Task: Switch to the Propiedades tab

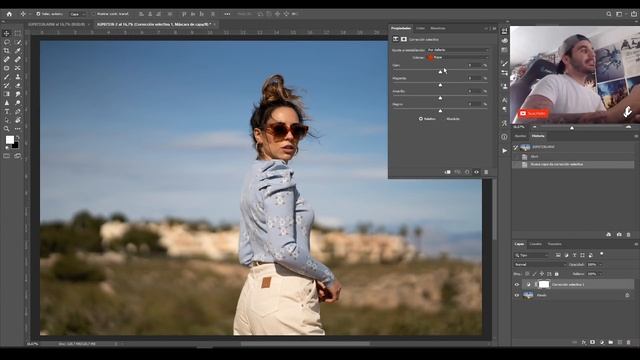Action: coord(401,28)
